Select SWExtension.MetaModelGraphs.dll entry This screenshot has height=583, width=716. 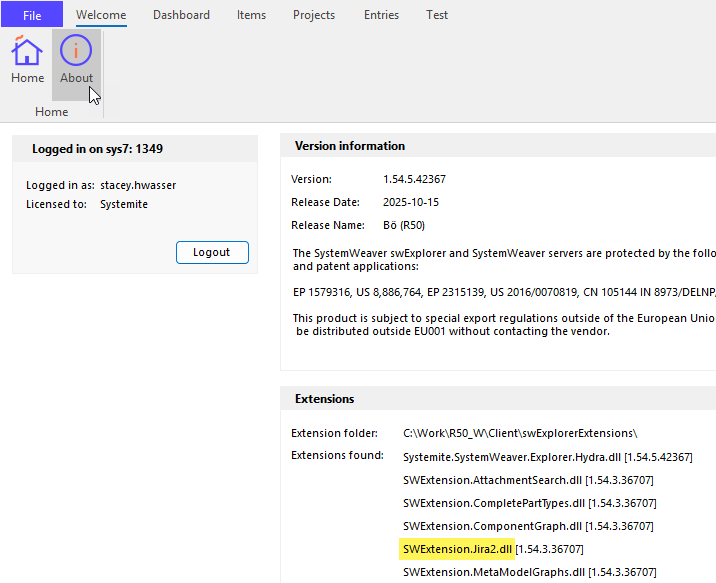pos(530,572)
